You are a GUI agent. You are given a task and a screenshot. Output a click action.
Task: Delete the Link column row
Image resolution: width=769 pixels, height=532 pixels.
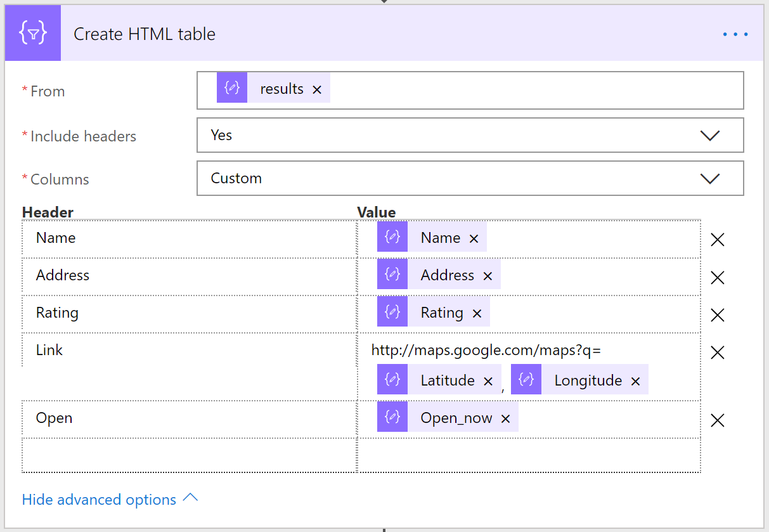pos(717,353)
